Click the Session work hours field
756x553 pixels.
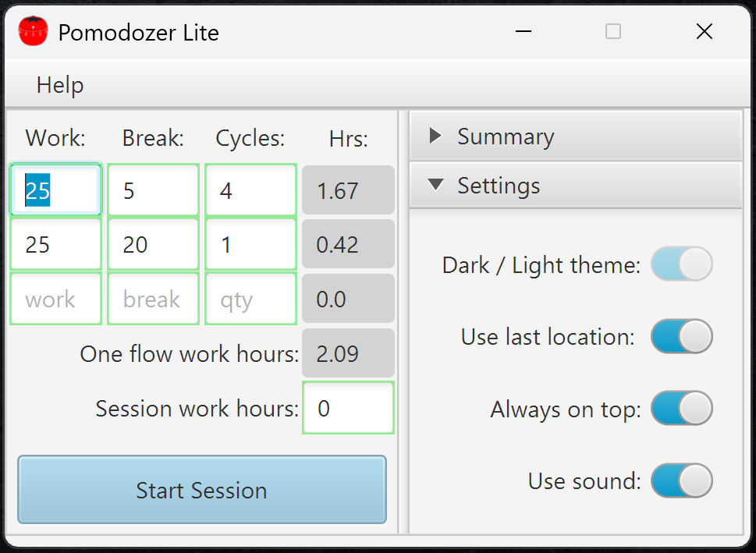tap(348, 408)
